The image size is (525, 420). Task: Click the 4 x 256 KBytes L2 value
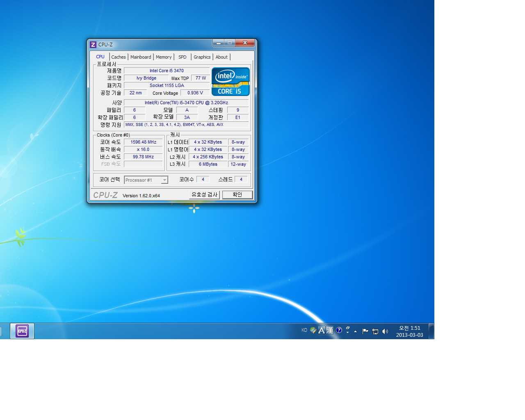[208, 157]
